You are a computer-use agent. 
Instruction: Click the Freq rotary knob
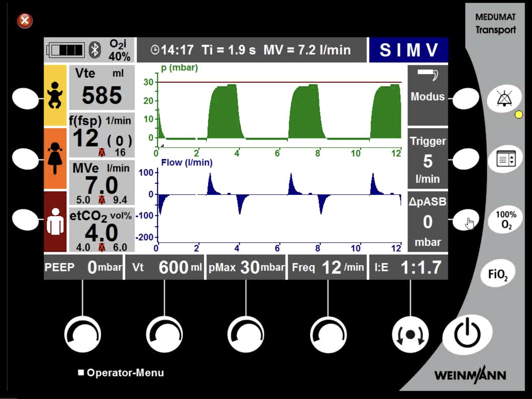(328, 334)
